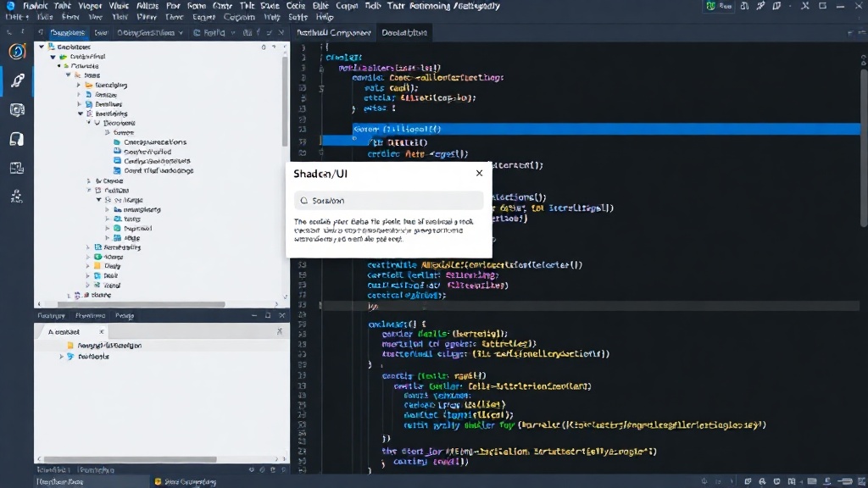868x488 pixels.
Task: Open the Help menu in the menu bar
Action: (325, 17)
